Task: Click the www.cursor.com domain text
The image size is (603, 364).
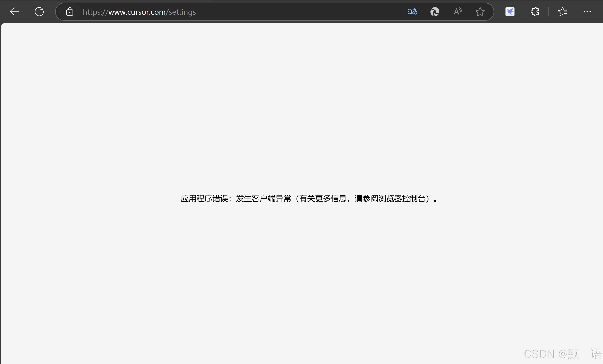Action: [x=137, y=12]
